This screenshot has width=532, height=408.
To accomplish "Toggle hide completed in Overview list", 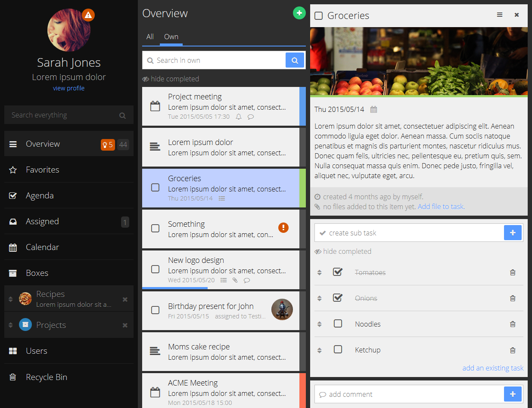I will click(x=171, y=79).
